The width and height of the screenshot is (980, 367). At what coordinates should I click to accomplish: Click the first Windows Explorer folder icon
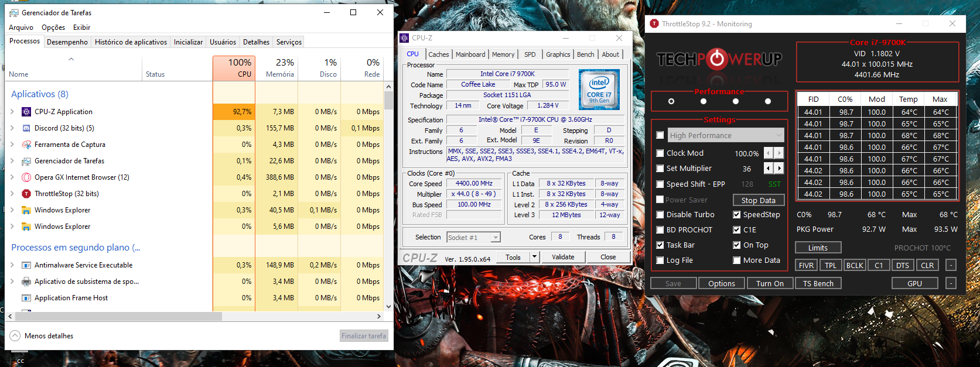click(26, 210)
